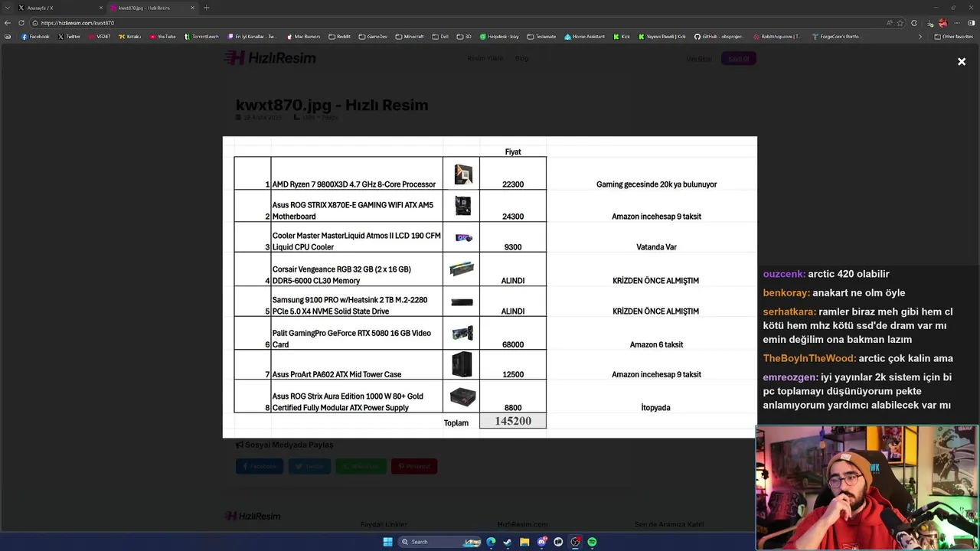Open Discord from the taskbar
The width and height of the screenshot is (980, 551).
[542, 542]
